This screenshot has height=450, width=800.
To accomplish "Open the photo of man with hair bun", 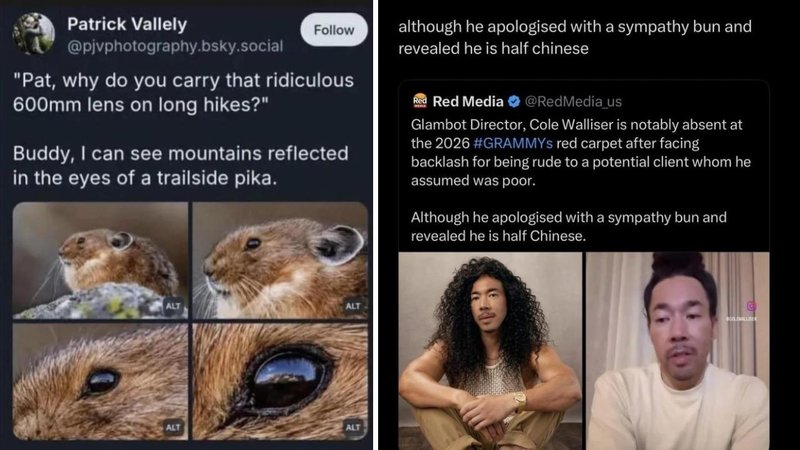I will click(x=677, y=350).
